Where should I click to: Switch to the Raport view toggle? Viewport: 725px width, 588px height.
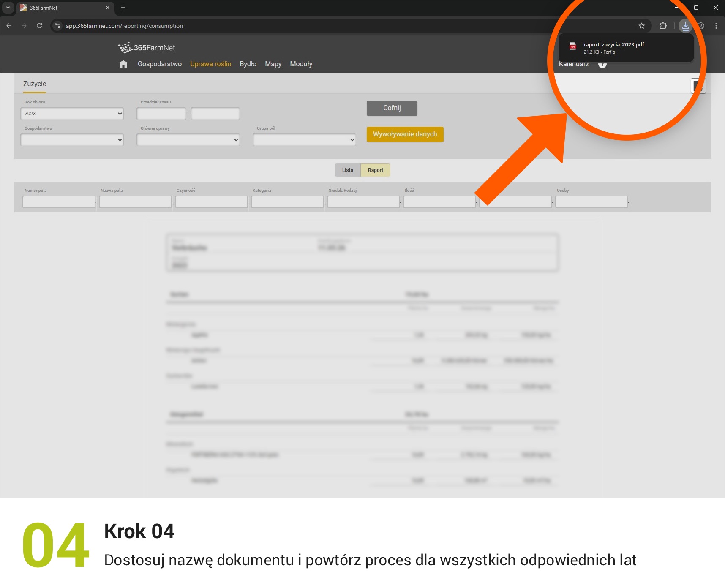pos(376,170)
